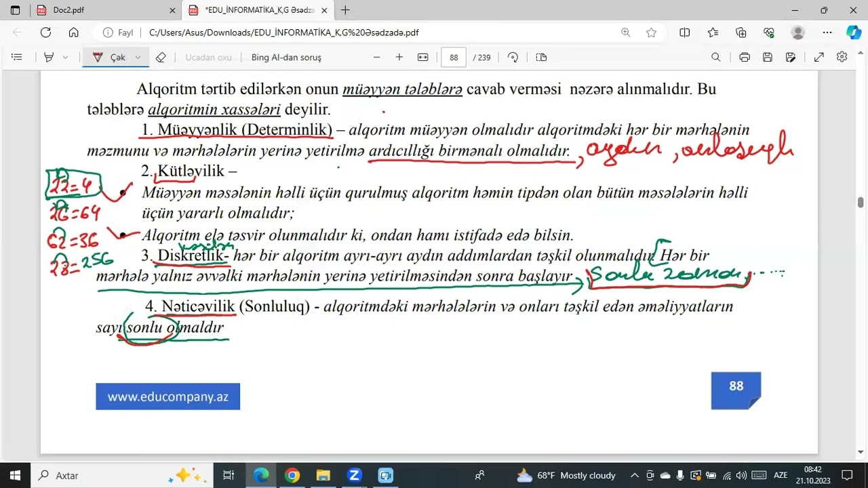
Task: Open a new browser tab
Action: (x=346, y=10)
